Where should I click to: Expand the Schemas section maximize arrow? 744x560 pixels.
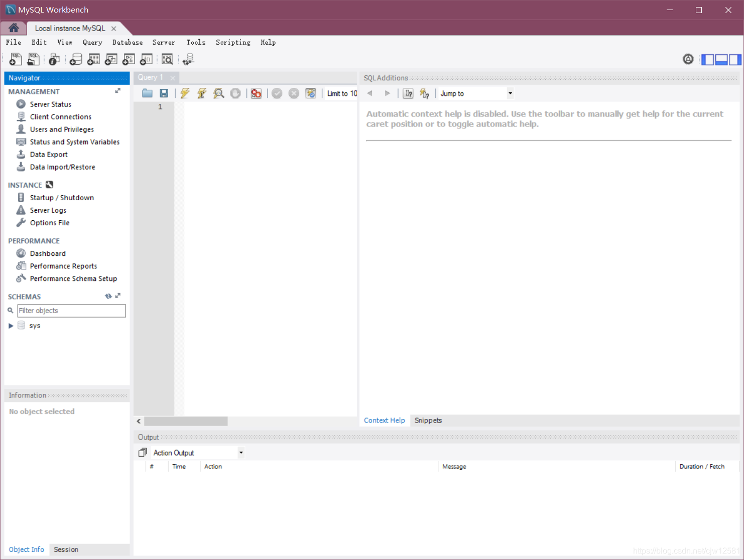point(118,296)
